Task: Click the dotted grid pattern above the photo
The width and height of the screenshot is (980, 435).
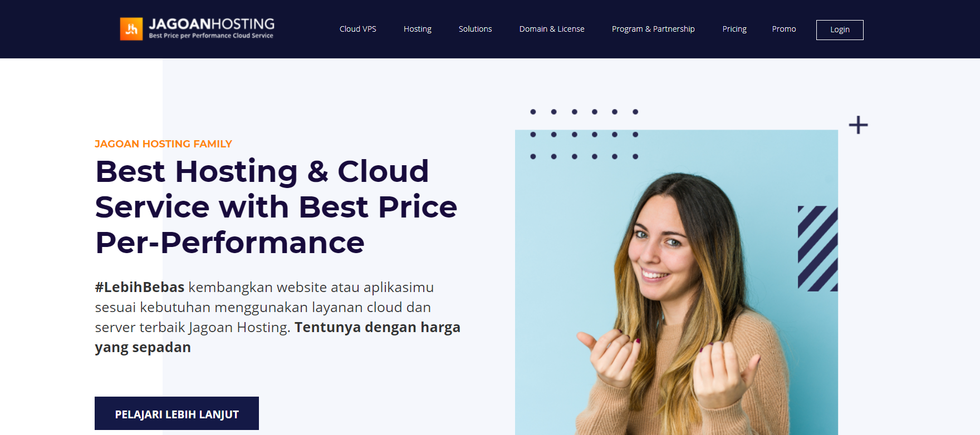Action: [584, 134]
